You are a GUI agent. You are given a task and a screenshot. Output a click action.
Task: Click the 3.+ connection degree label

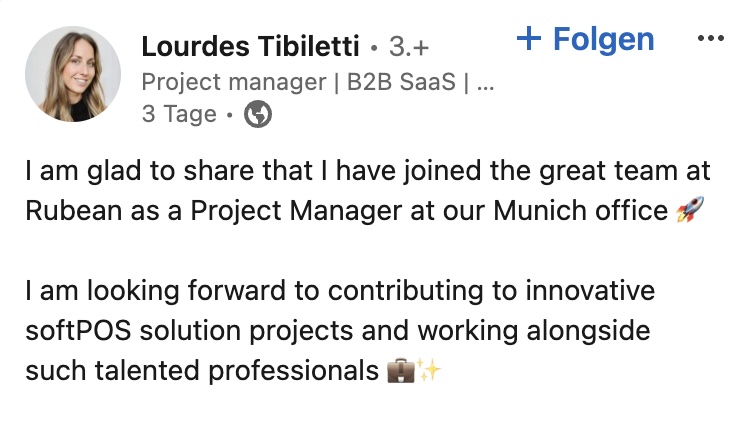pyautogui.click(x=408, y=47)
